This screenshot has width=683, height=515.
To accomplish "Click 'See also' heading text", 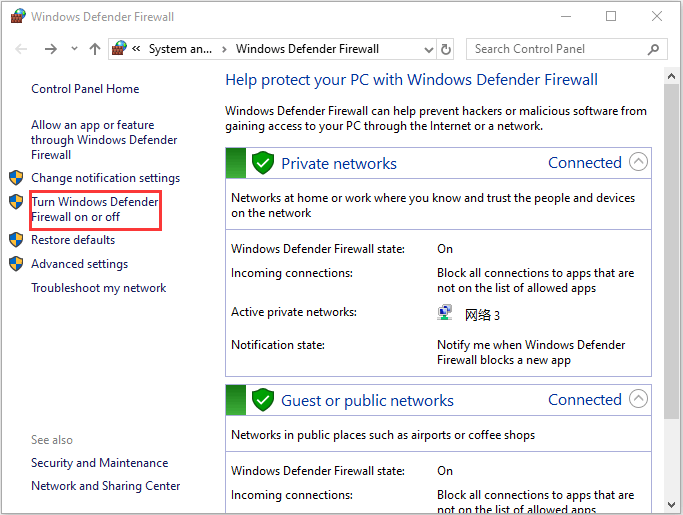I will tap(52, 440).
